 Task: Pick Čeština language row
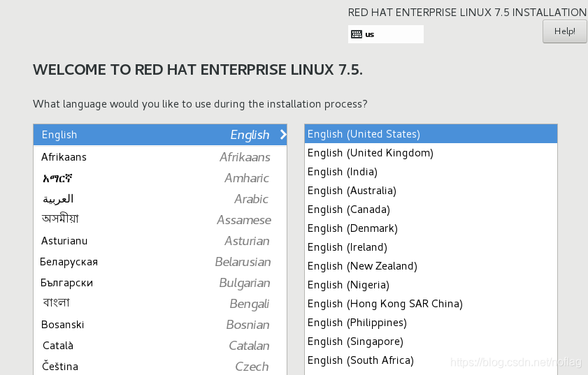click(160, 367)
